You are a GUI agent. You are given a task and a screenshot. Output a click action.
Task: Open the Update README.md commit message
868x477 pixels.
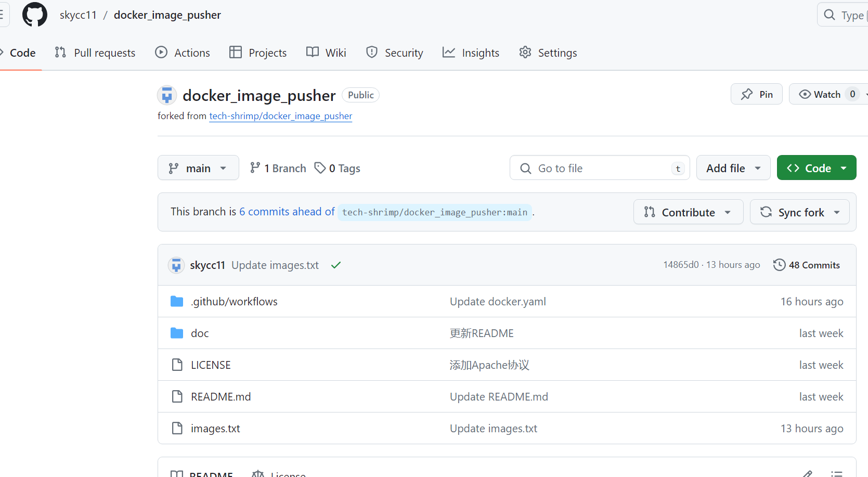pyautogui.click(x=499, y=397)
